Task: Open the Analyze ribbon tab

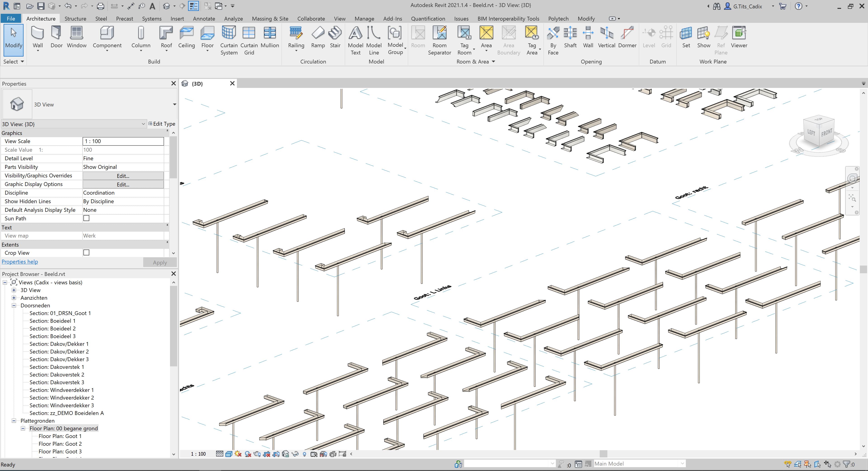Action: point(233,18)
